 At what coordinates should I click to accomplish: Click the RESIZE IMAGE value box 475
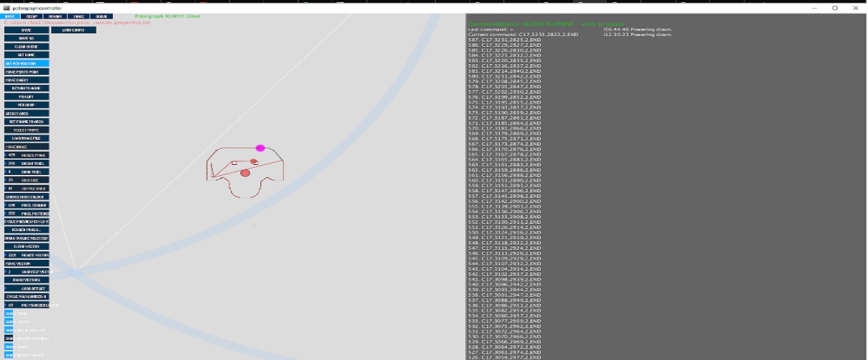[27, 155]
